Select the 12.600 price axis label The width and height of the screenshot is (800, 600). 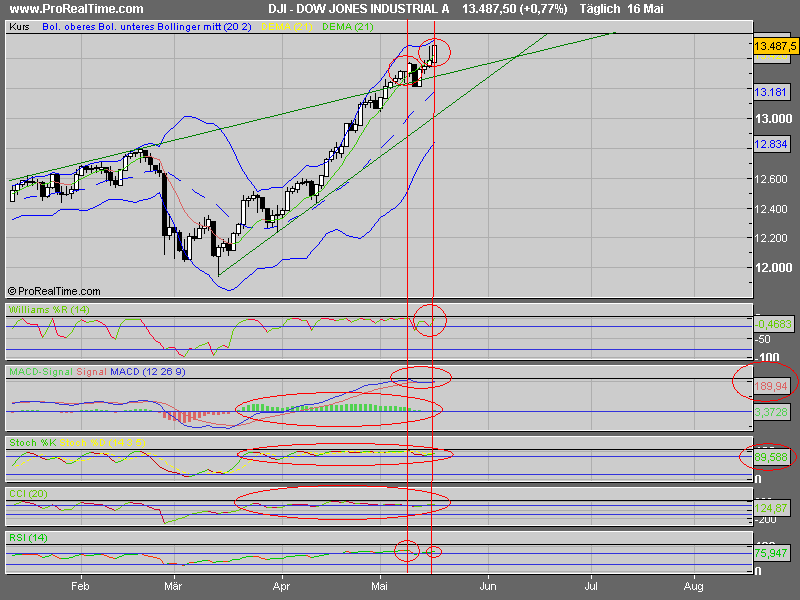770,179
